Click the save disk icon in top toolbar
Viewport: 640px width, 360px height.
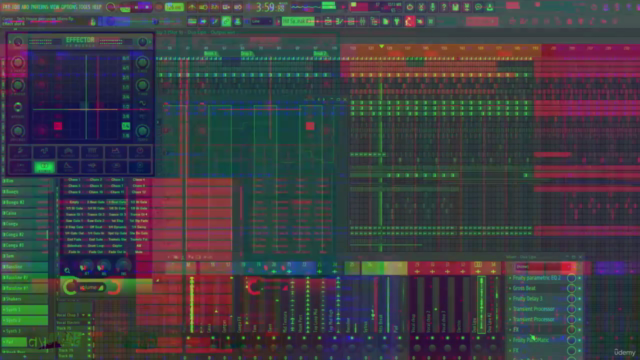click(456, 7)
